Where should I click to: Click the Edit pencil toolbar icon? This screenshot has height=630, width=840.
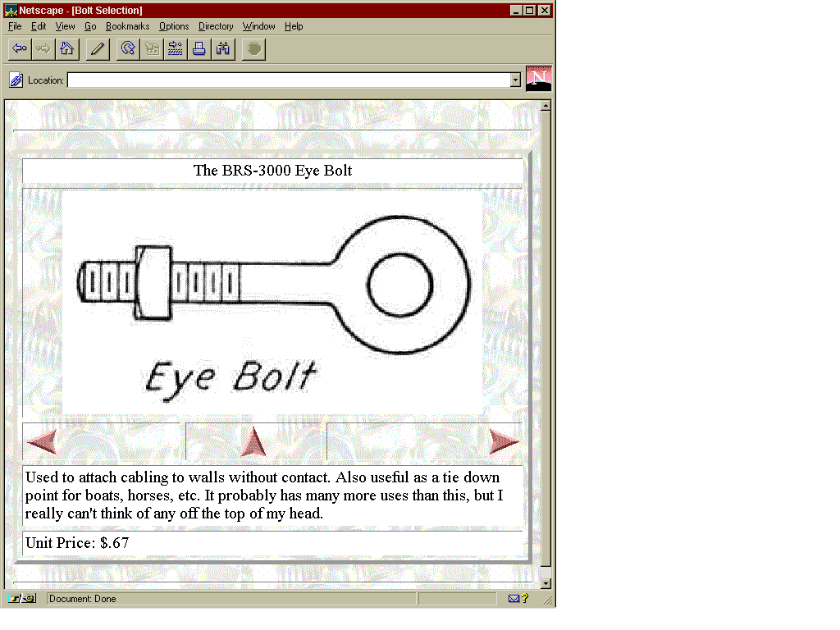pyautogui.click(x=98, y=49)
